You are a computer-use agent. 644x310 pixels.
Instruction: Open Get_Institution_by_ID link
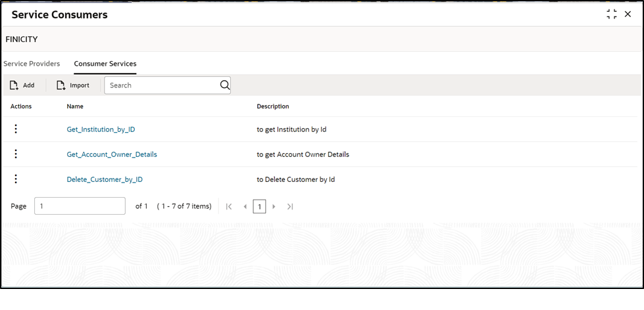point(101,129)
